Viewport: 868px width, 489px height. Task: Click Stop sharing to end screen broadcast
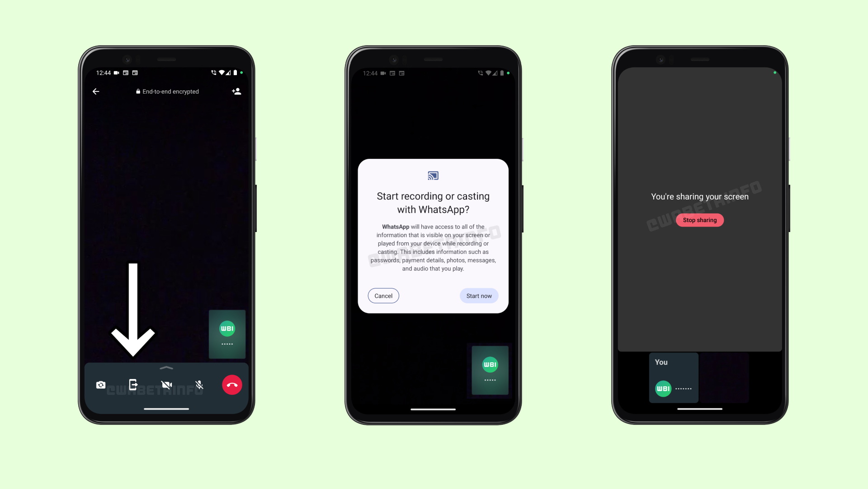tap(699, 220)
